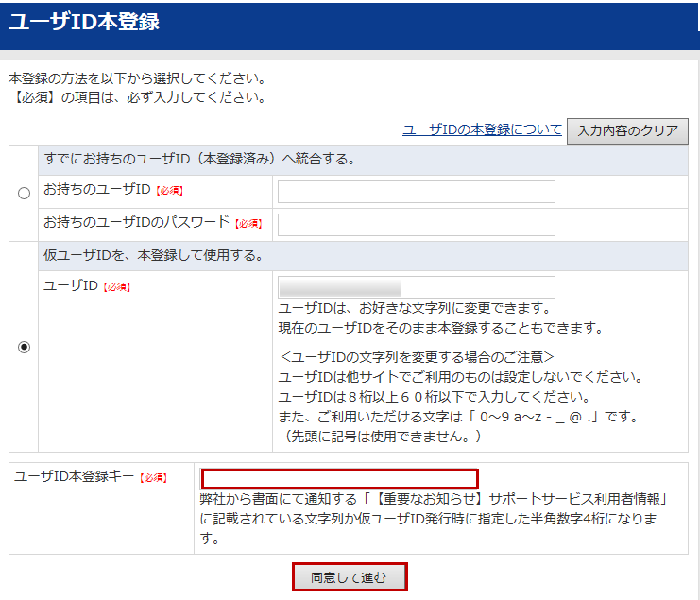Click the 仮ユーザIDを、本登録して使用する heading
This screenshot has width=700, height=600.
pyautogui.click(x=153, y=255)
